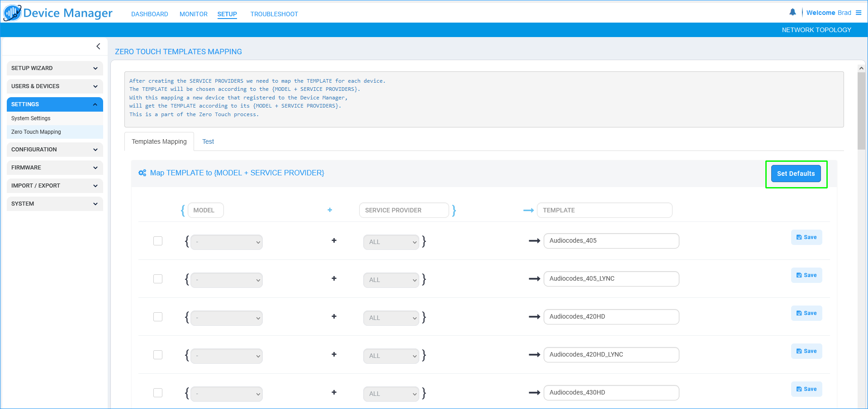Go to the DASHBOARD menu
868x409 pixels.
pyautogui.click(x=150, y=14)
